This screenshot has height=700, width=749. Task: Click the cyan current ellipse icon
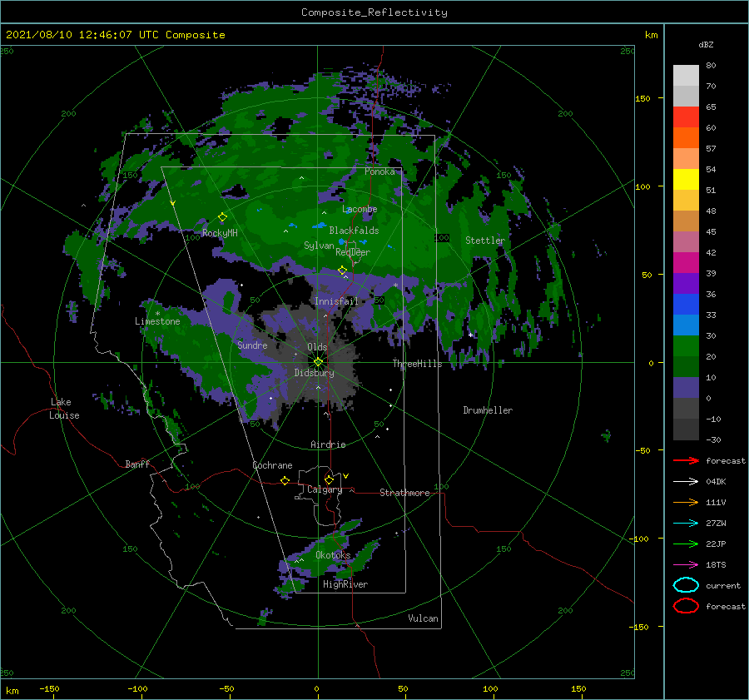tap(686, 585)
